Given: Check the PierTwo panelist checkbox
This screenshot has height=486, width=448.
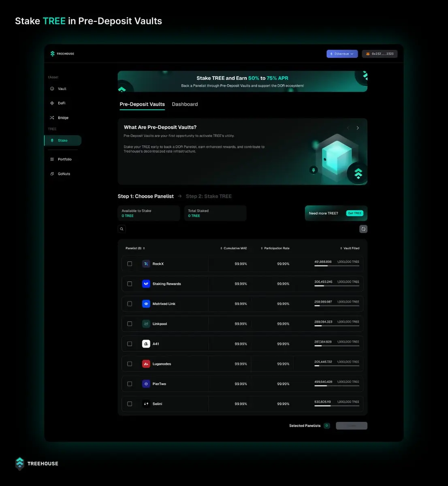Looking at the screenshot, I should (130, 384).
